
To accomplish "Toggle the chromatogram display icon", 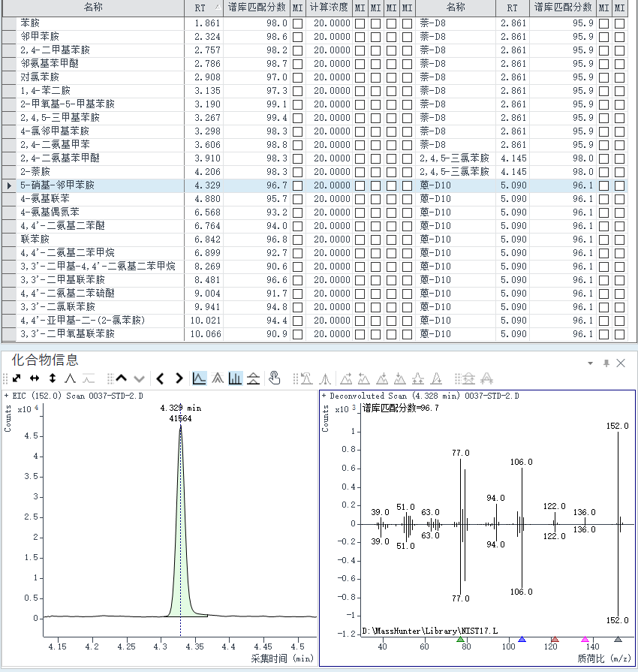I will [x=199, y=378].
